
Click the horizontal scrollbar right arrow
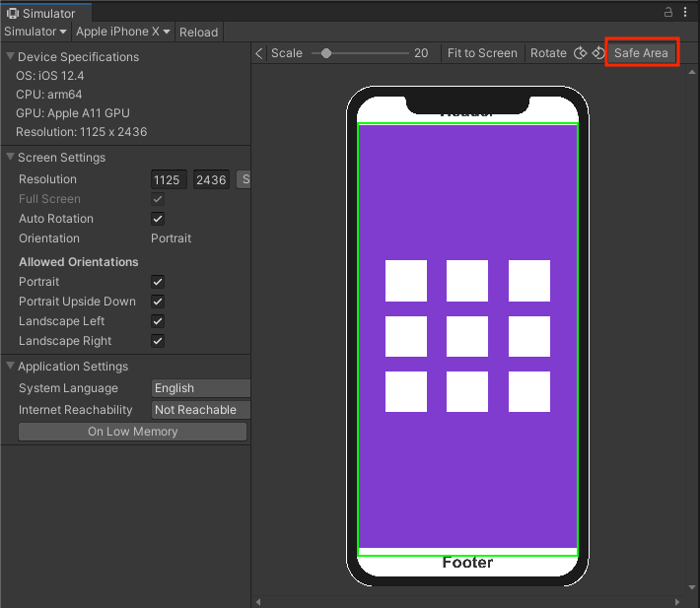click(677, 602)
